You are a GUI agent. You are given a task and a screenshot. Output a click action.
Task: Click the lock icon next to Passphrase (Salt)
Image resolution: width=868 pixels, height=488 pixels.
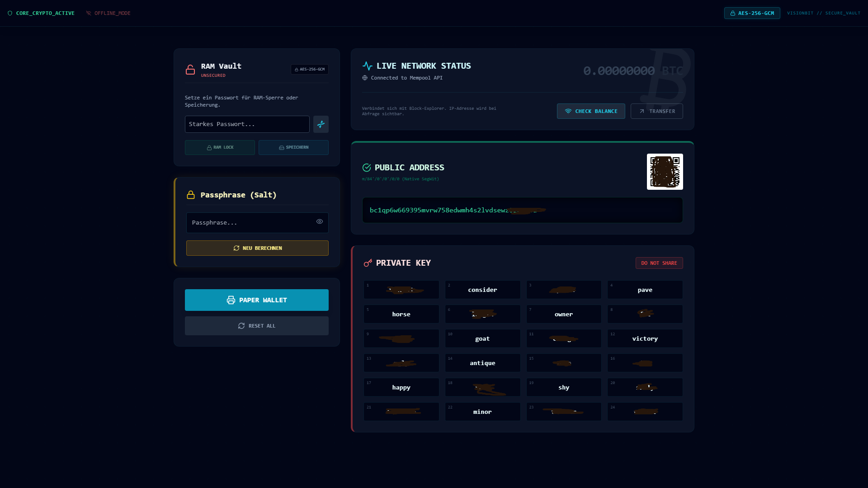click(190, 195)
